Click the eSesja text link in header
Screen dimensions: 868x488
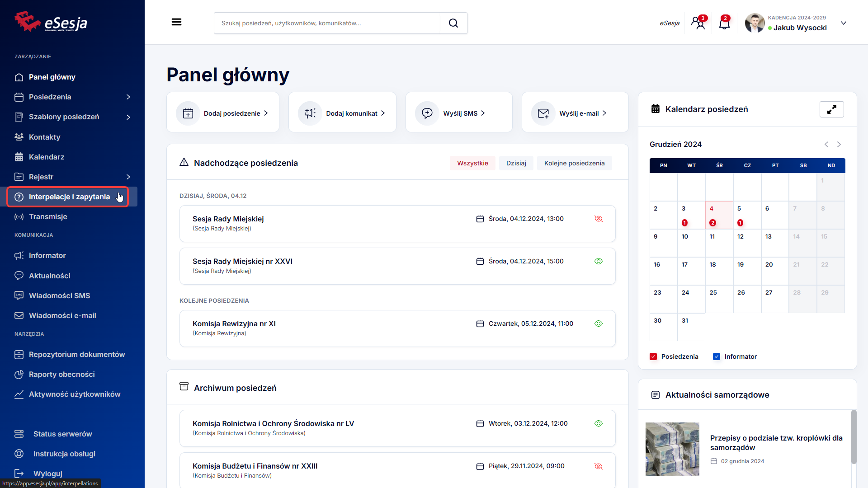pyautogui.click(x=670, y=23)
